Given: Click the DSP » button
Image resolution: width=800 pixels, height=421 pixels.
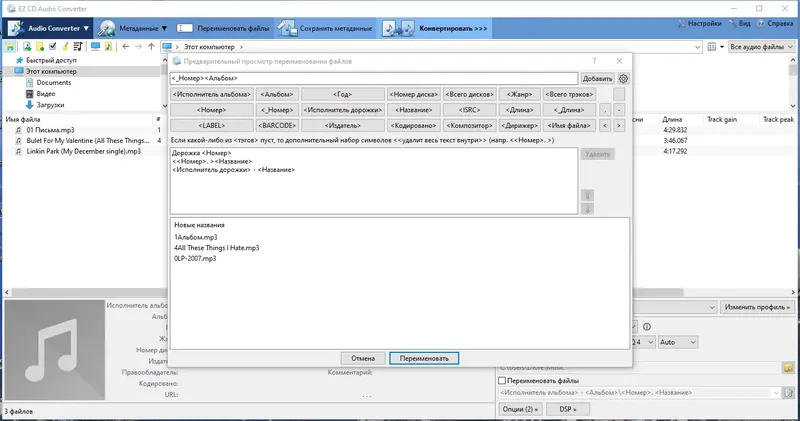Looking at the screenshot, I should 568,409.
